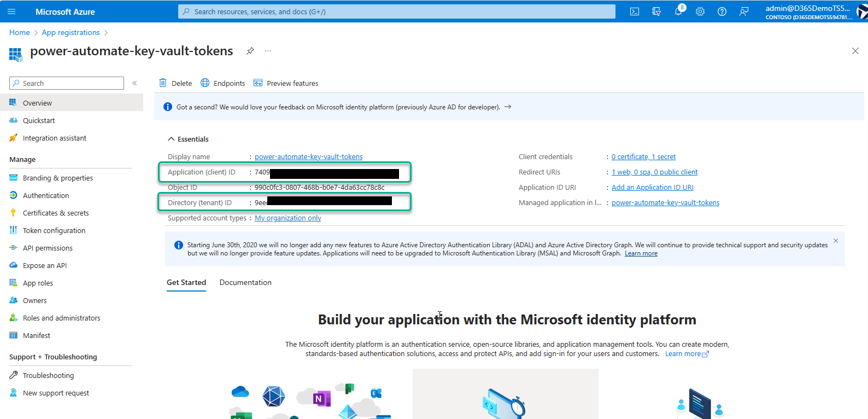Open Learn more under identity platform description

[687, 354]
